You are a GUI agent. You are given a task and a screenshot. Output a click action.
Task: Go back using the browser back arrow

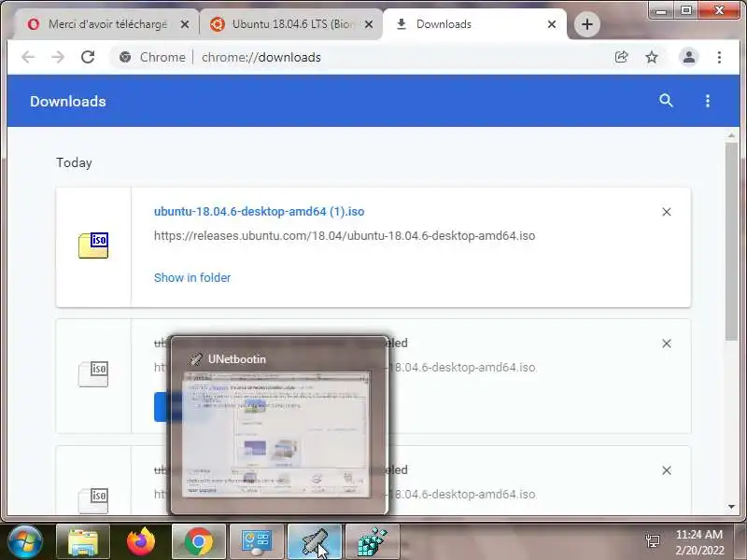coord(28,57)
